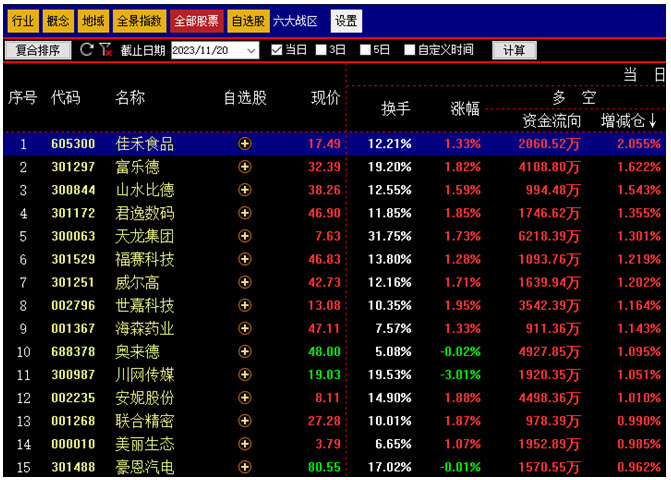Click change value -3.01%
Viewport: 671px width, 480px height.
pyautogui.click(x=460, y=375)
